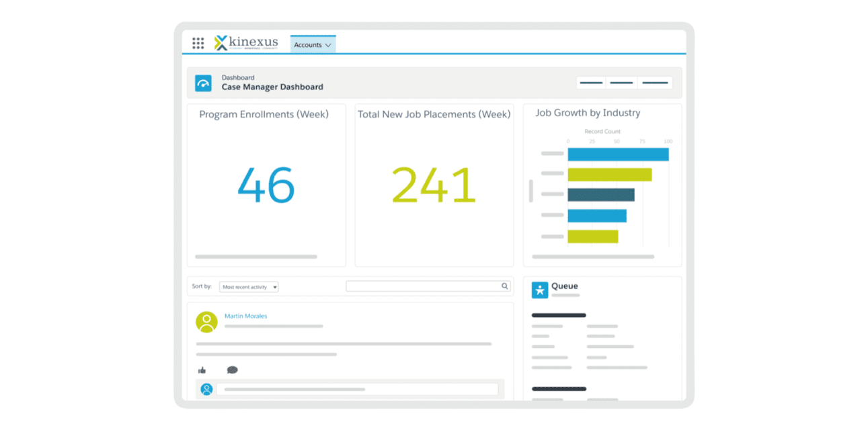Open the Martin Morales profile link
The image size is (868, 430).
pos(245,316)
